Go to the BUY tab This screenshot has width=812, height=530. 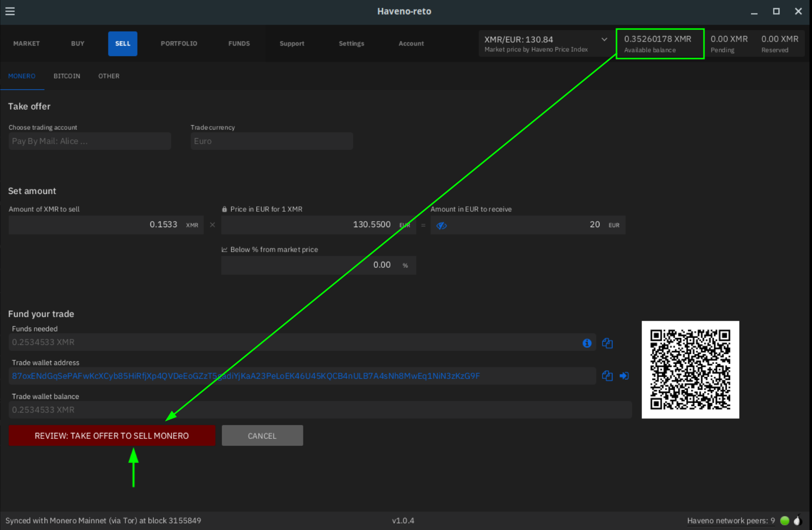[77, 44]
